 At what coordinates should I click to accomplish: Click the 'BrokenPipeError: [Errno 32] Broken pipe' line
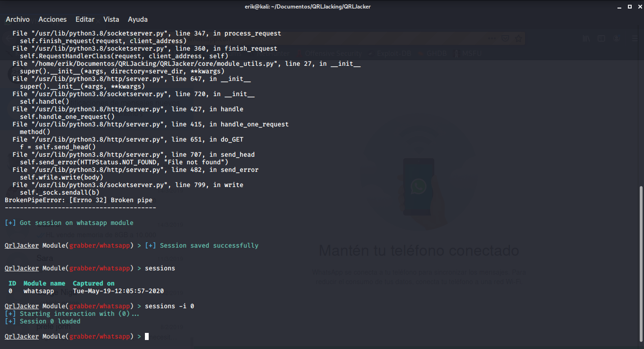pyautogui.click(x=79, y=200)
